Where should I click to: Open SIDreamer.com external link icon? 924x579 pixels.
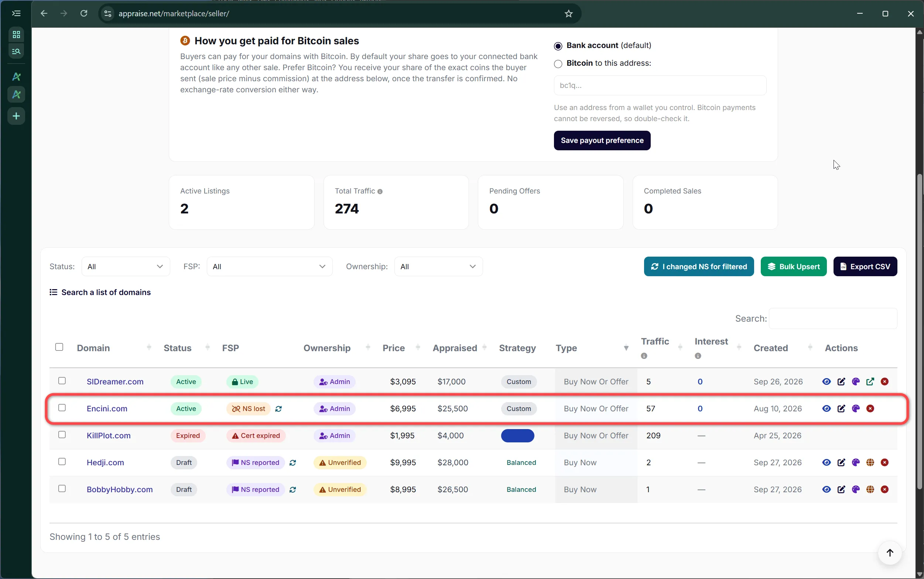pyautogui.click(x=870, y=381)
